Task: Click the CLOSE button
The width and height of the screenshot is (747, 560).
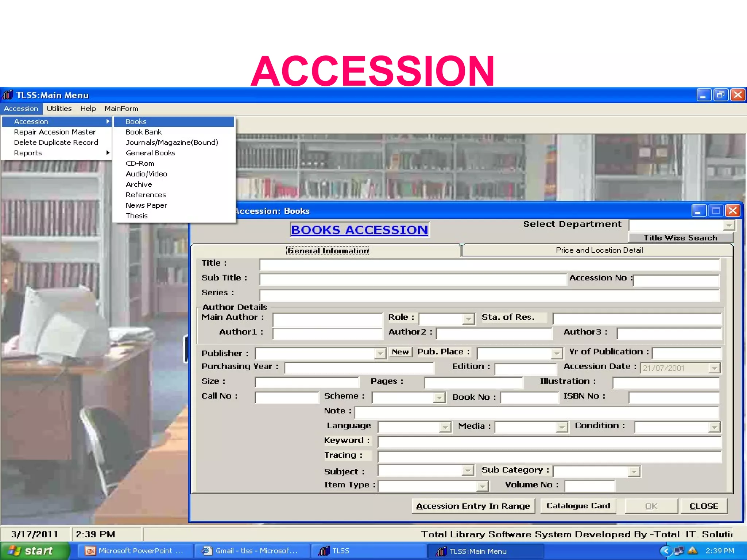Action: pos(704,506)
